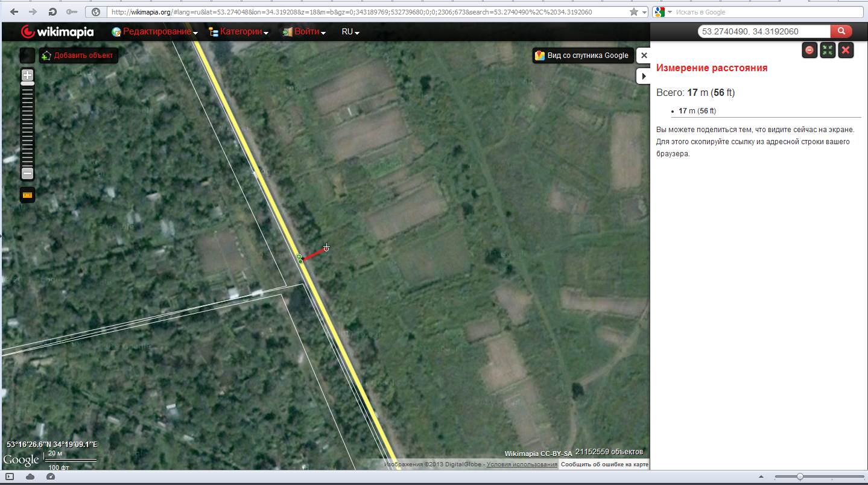This screenshot has width=868, height=485.
Task: Clear measurement with the red X icon
Action: point(846,50)
